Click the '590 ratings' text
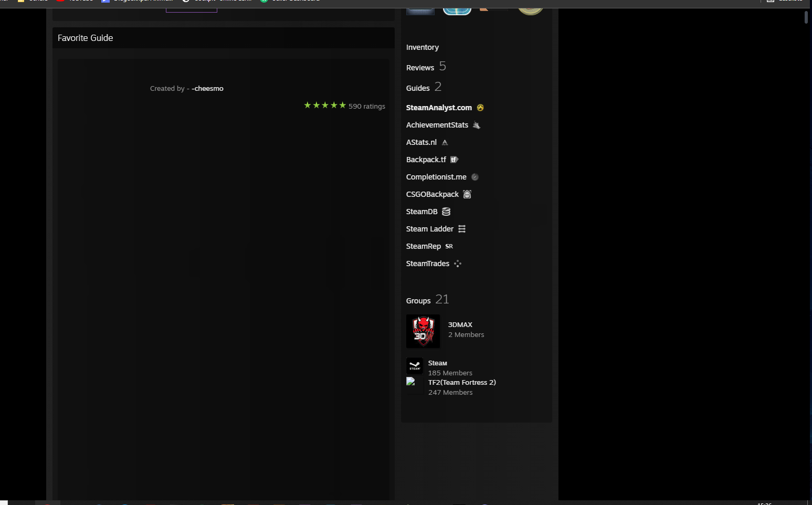 367,106
